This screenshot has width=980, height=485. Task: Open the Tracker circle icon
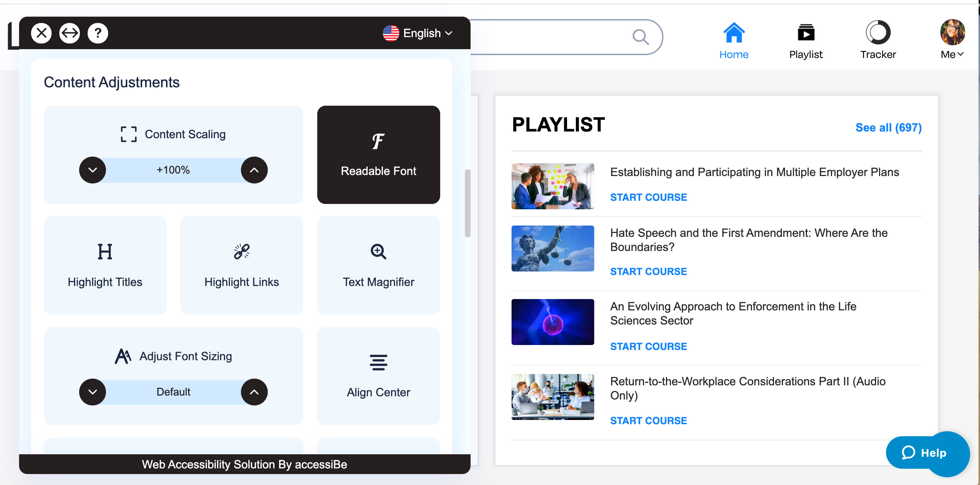tap(878, 33)
